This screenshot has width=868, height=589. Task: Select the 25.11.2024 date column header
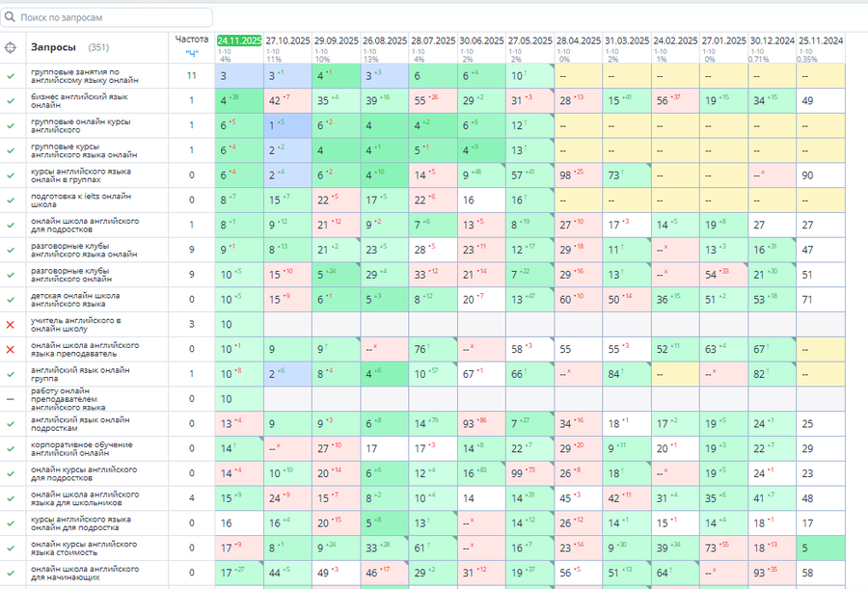820,40
